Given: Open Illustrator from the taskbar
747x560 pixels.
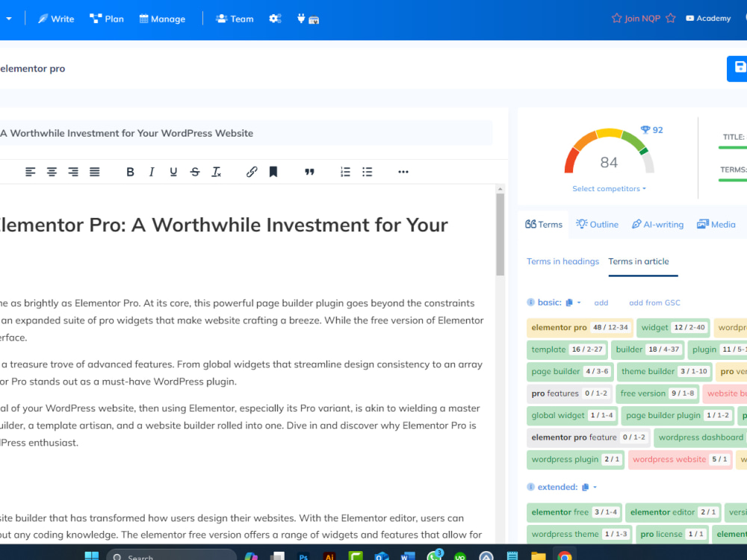Looking at the screenshot, I should click(329, 556).
